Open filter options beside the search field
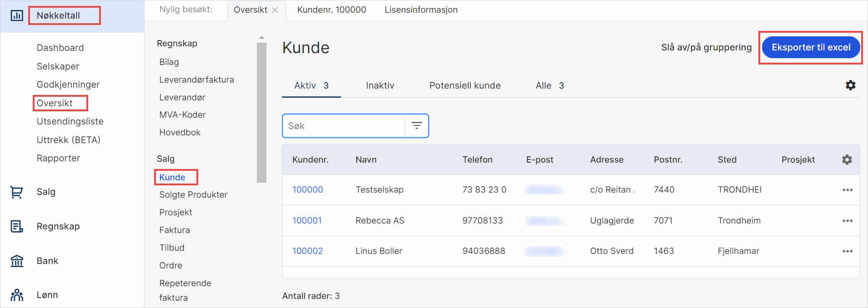Image resolution: width=868 pixels, height=308 pixels. click(416, 126)
